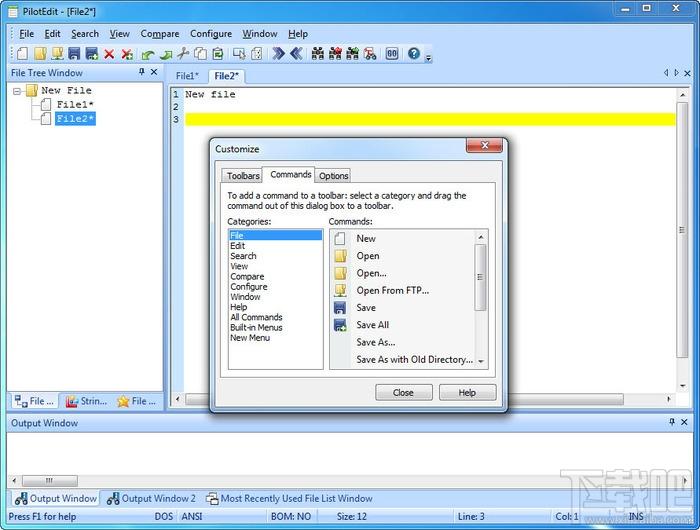Click the editor tab scroll-right arrow
The image size is (700, 530).
pos(677,73)
